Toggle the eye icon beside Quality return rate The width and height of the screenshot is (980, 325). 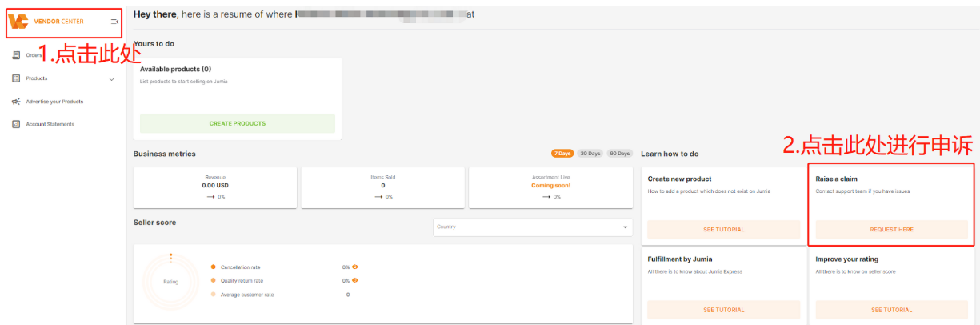pyautogui.click(x=354, y=280)
